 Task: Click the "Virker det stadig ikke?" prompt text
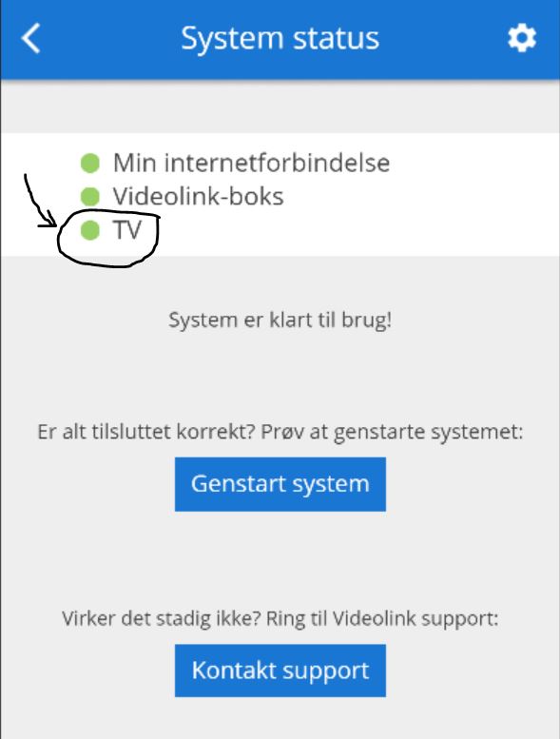(161, 618)
